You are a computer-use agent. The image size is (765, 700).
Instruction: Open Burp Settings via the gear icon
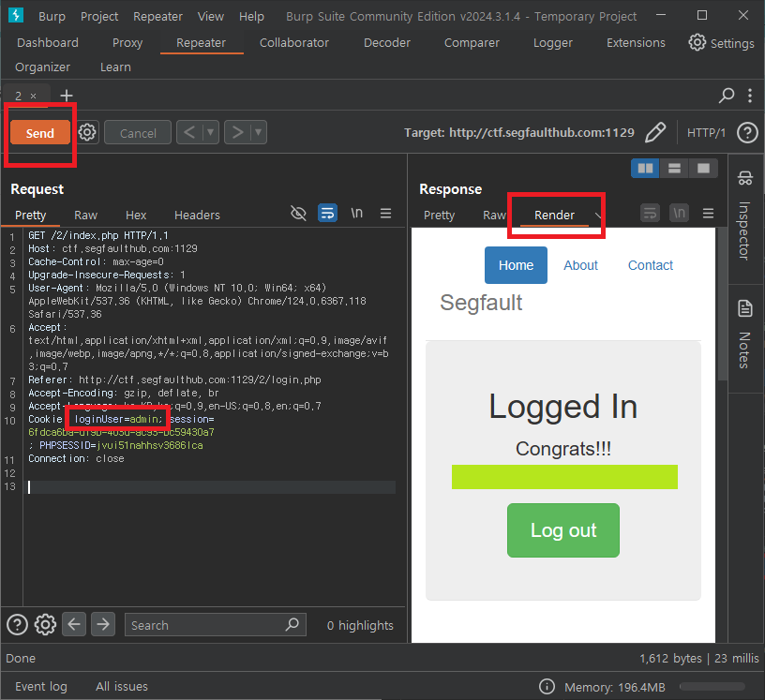pyautogui.click(x=697, y=42)
